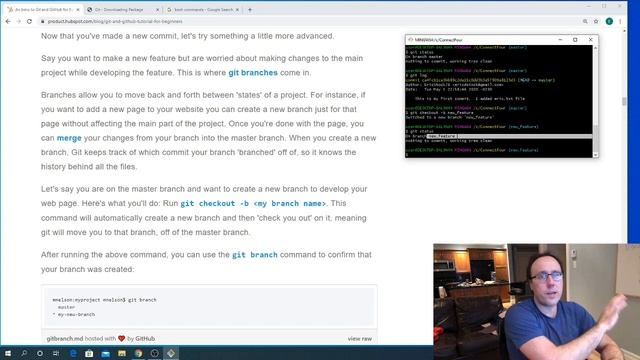
Task: Switch to Git Bash on the taskbar
Action: [171, 353]
